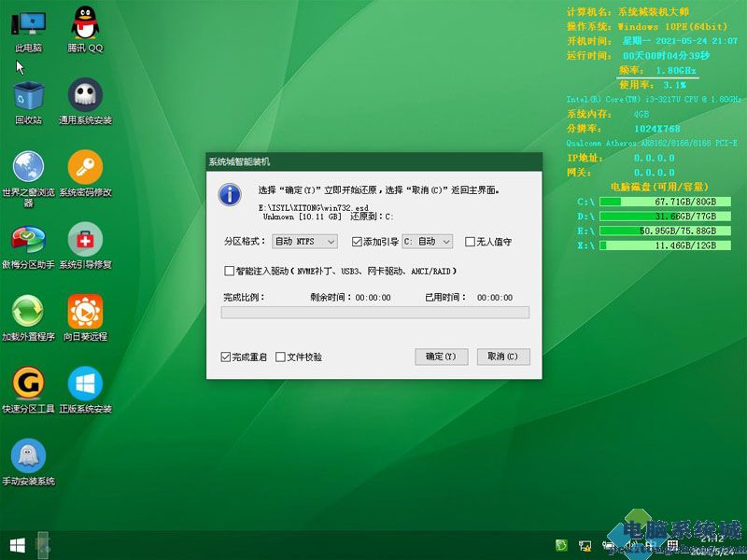Click the 取消(C) cancel button
This screenshot has width=747, height=560.
click(503, 357)
